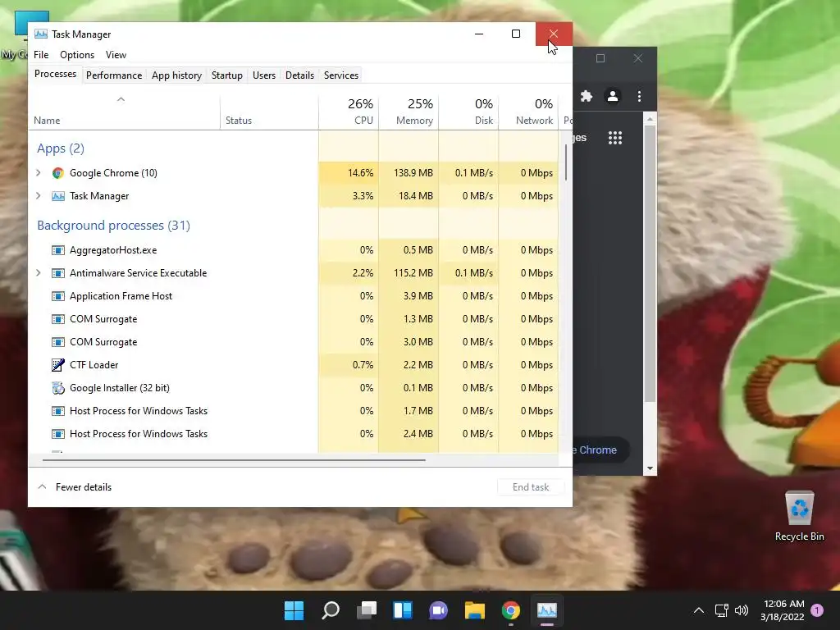This screenshot has width=840, height=630.
Task: Open the View menu
Action: [116, 55]
